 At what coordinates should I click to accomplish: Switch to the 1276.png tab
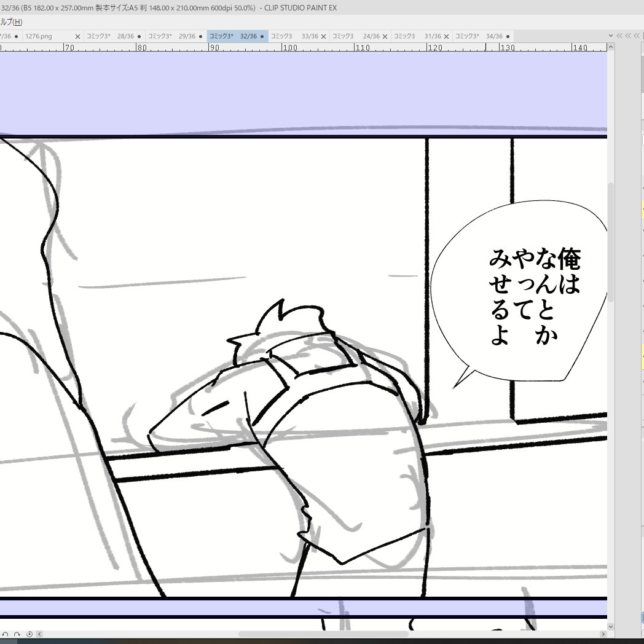pos(52,36)
